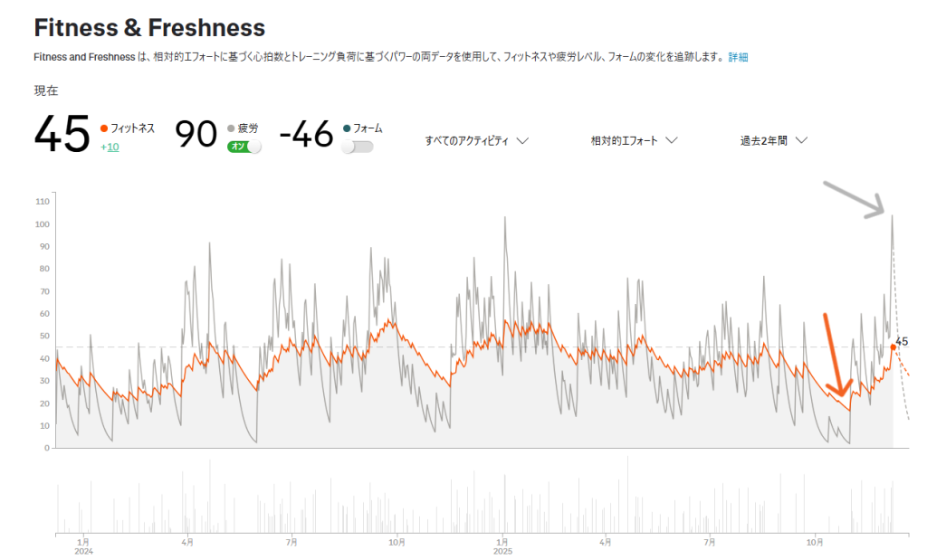927x560 pixels.
Task: Click the 現在 label above the stats
Action: 46,90
